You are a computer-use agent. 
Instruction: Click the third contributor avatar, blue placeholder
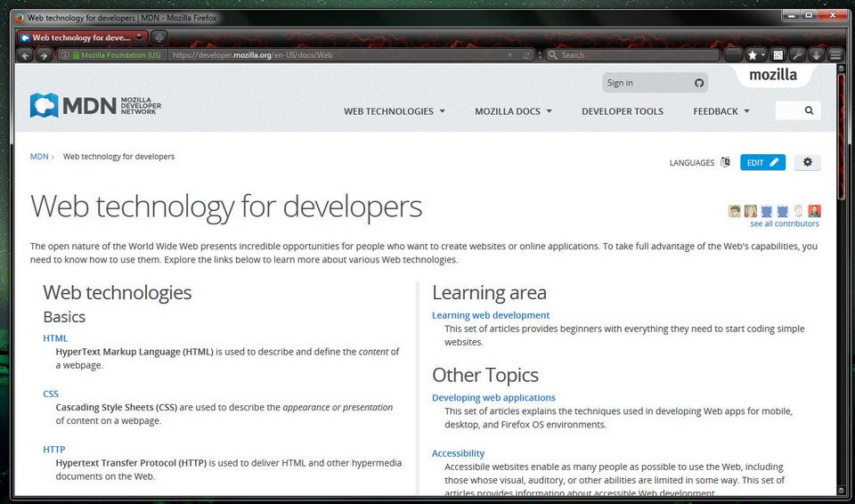coord(766,211)
